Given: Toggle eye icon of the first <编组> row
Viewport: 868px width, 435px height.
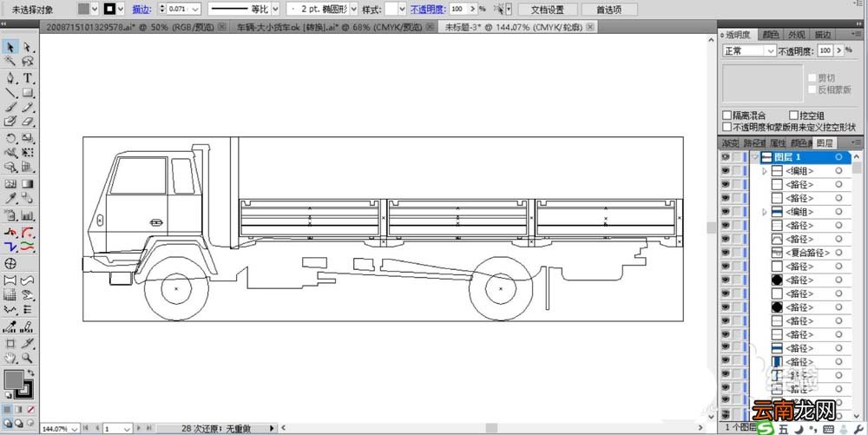Looking at the screenshot, I should tap(725, 171).
